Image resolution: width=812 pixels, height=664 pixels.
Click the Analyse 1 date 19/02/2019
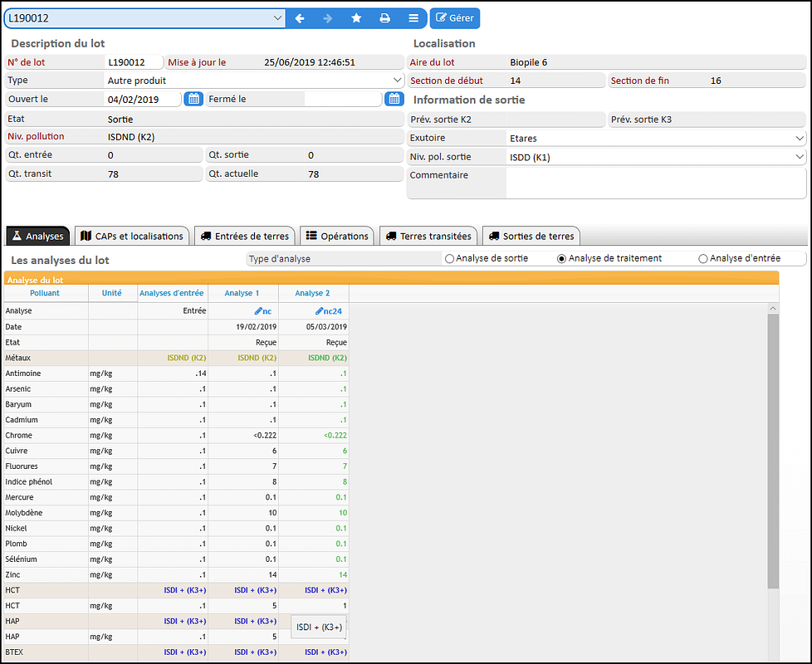coord(257,326)
